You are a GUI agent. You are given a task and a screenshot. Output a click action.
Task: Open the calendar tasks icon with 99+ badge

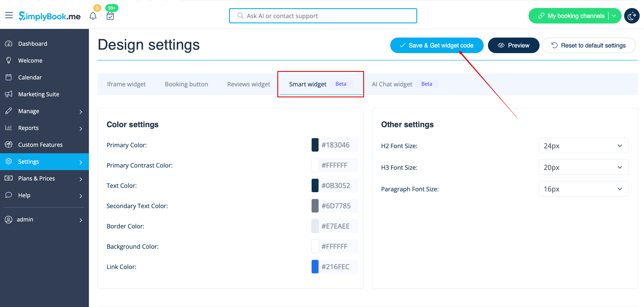pyautogui.click(x=110, y=16)
